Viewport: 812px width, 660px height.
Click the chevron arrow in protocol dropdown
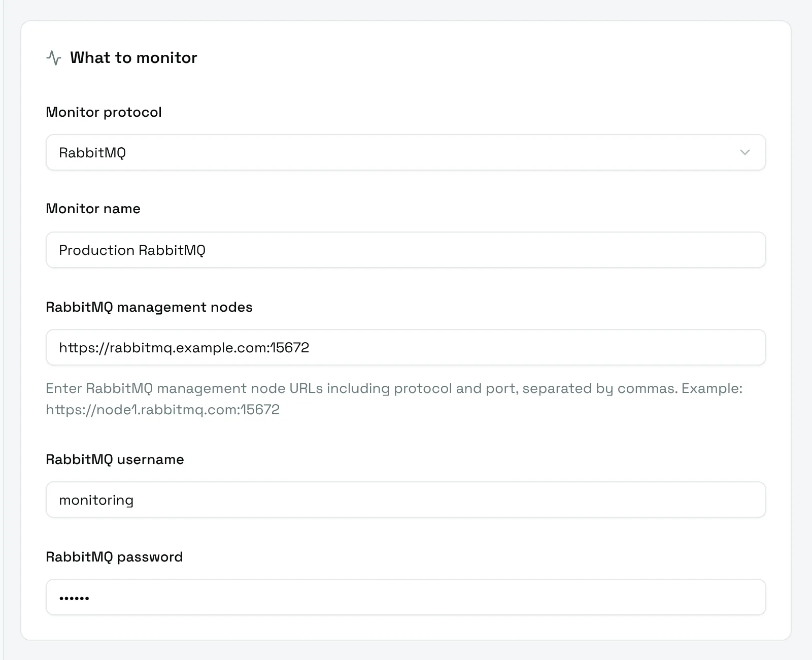(x=745, y=152)
